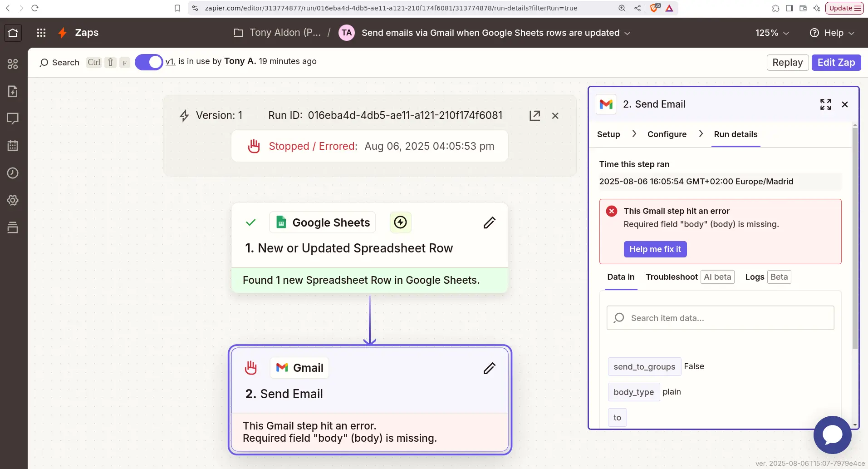The height and width of the screenshot is (469, 868).
Task: Expand the Help menu chevron
Action: tap(853, 33)
